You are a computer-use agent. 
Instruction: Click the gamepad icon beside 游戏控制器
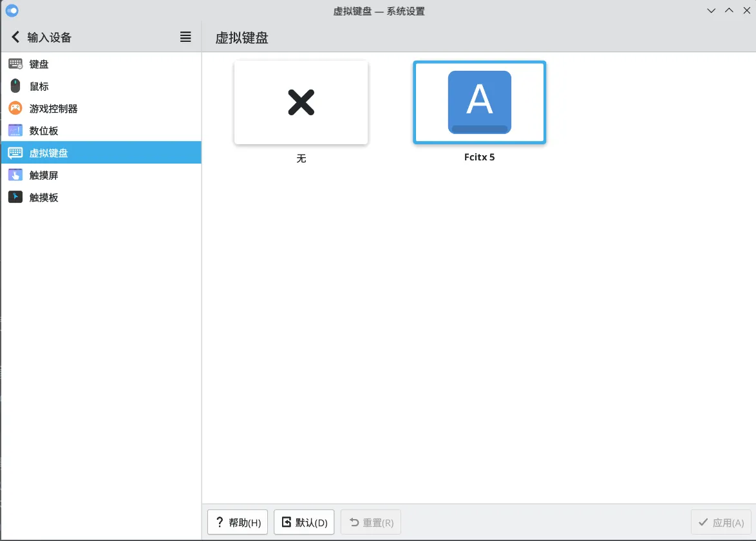(x=15, y=108)
